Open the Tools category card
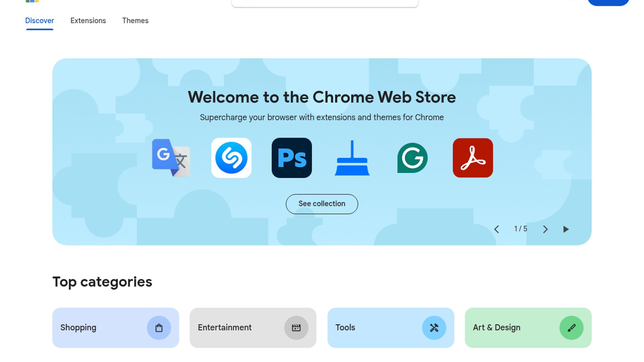 pyautogui.click(x=372, y=327)
